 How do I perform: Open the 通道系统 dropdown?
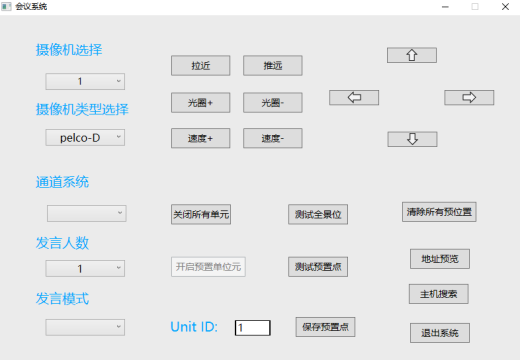point(87,213)
